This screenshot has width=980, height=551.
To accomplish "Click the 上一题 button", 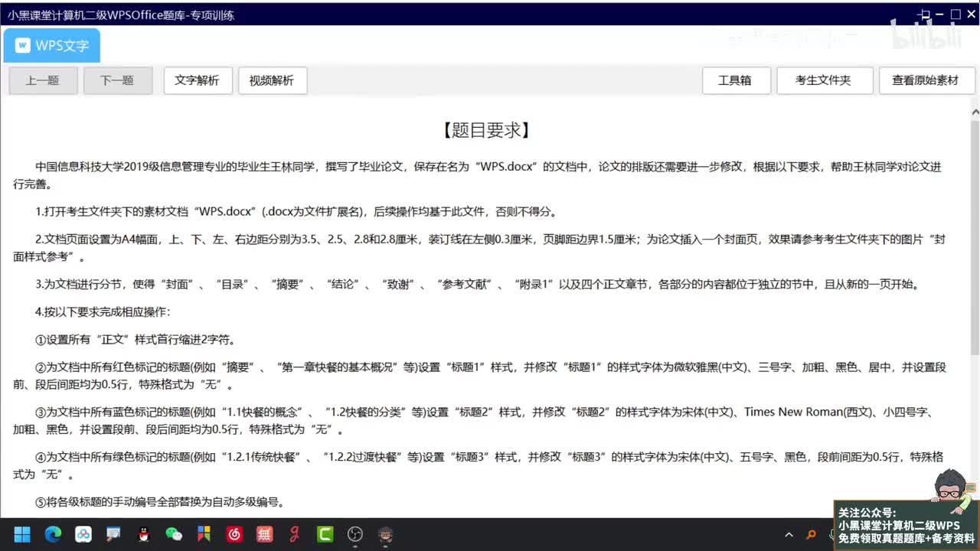I will click(x=43, y=80).
